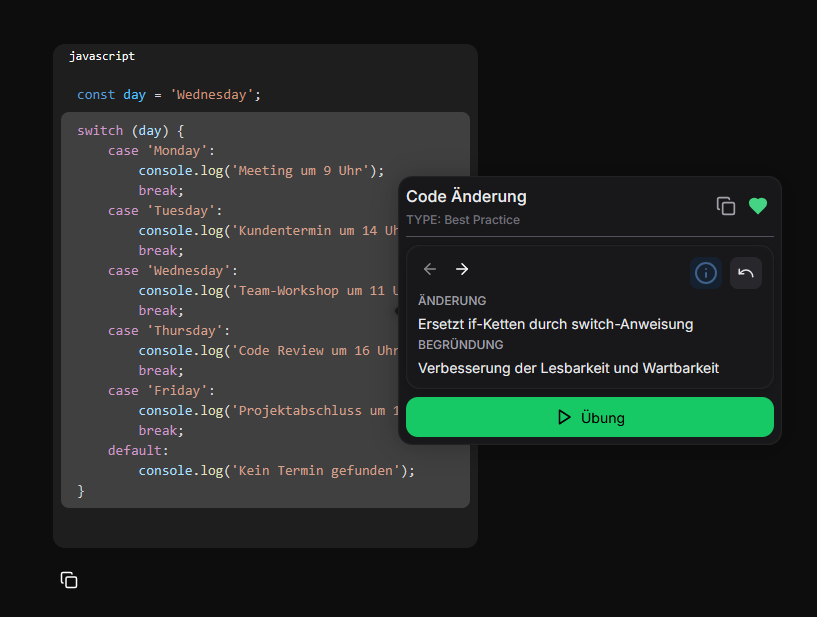Revert the change with undo arrow icon
The height and width of the screenshot is (617, 817).
[745, 273]
